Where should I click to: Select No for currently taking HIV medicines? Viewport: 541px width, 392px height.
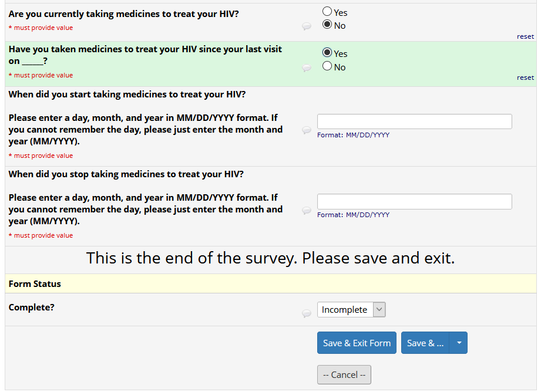click(327, 25)
